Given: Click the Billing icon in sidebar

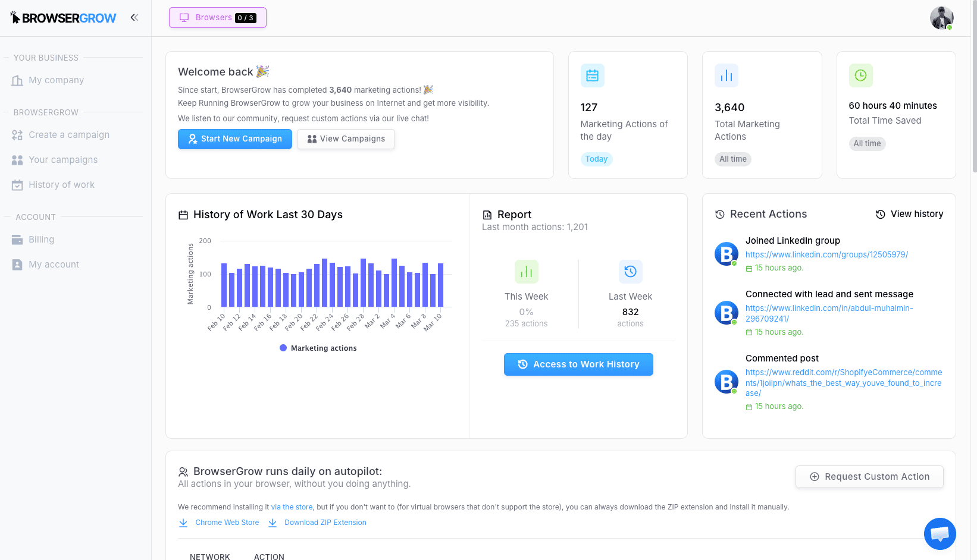Looking at the screenshot, I should 18,239.
